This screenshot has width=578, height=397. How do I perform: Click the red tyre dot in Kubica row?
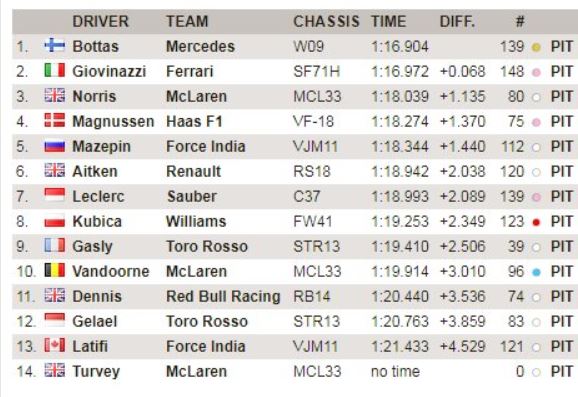tap(536, 222)
